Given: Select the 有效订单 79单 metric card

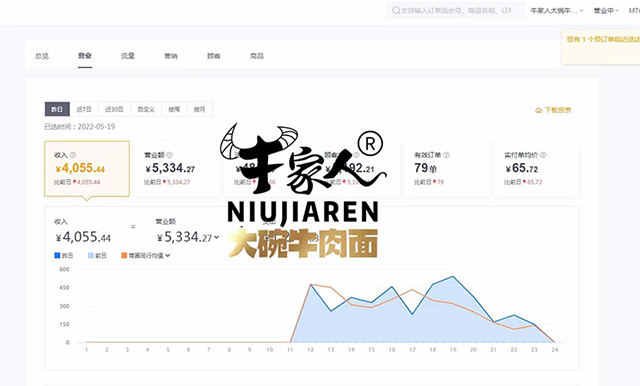Looking at the screenshot, I should tap(447, 169).
